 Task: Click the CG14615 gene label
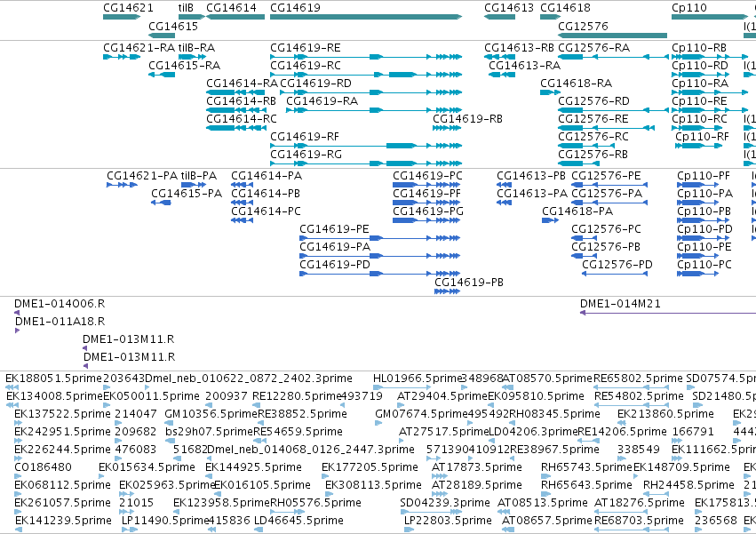coord(173,26)
